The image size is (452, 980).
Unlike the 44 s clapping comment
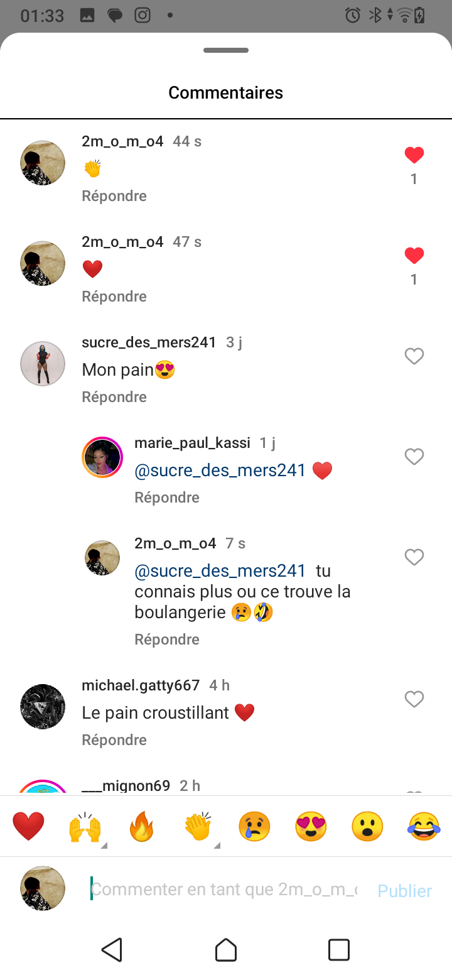(414, 155)
